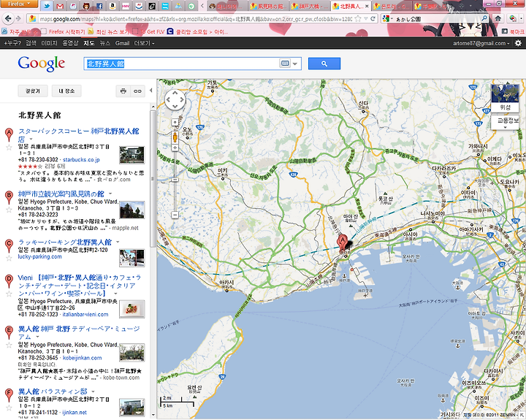Open the italianbar-vieni.com link
This screenshot has height=420, width=526.
(x=85, y=314)
